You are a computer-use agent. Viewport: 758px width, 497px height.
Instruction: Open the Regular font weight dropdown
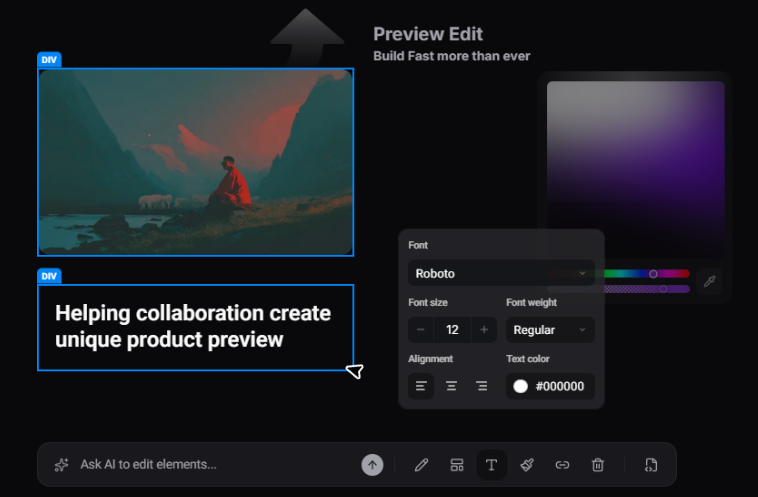(550, 330)
